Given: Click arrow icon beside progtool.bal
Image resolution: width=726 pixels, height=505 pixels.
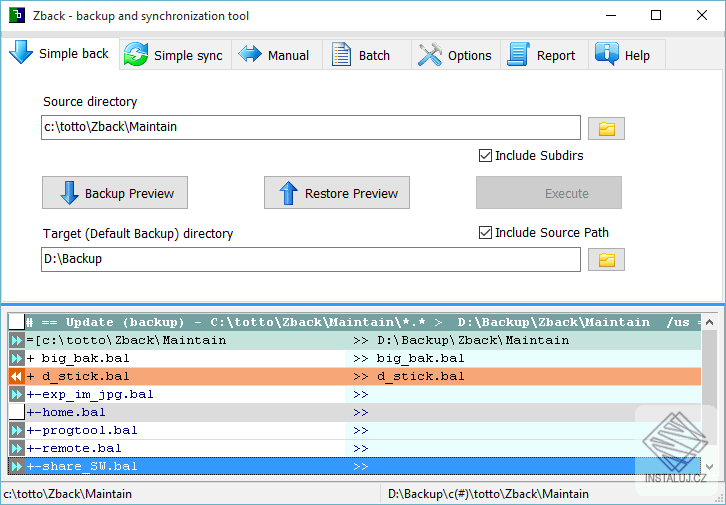Looking at the screenshot, I should coord(17,430).
